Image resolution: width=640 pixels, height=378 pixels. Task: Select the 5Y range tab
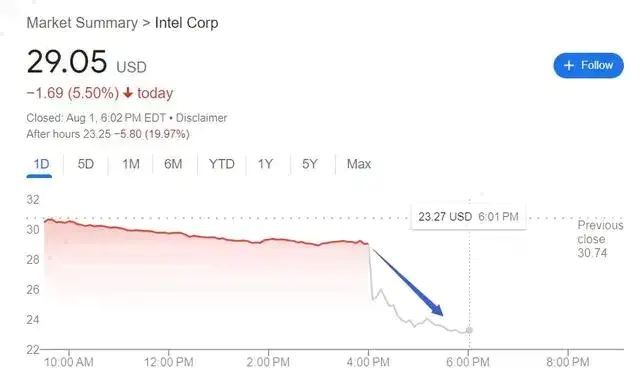coord(310,164)
